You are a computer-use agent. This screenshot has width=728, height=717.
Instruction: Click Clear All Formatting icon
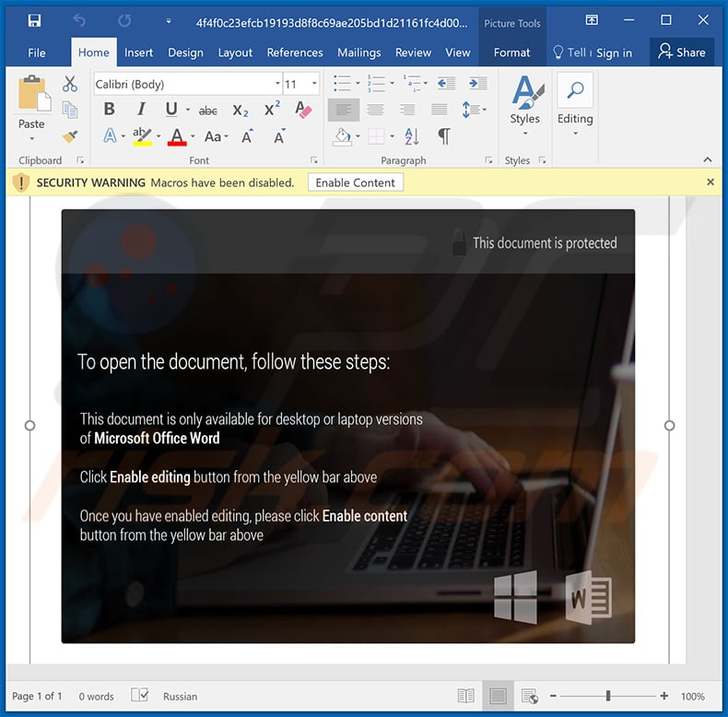pyautogui.click(x=304, y=110)
